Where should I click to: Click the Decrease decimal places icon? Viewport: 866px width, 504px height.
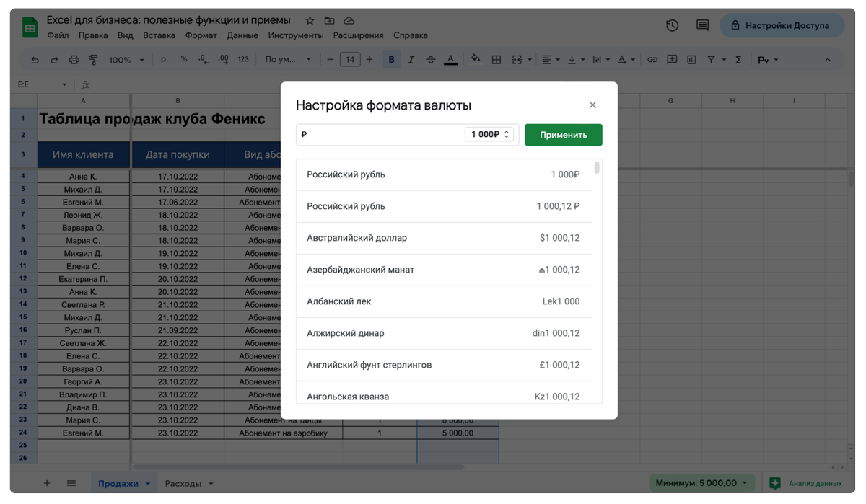[x=203, y=59]
